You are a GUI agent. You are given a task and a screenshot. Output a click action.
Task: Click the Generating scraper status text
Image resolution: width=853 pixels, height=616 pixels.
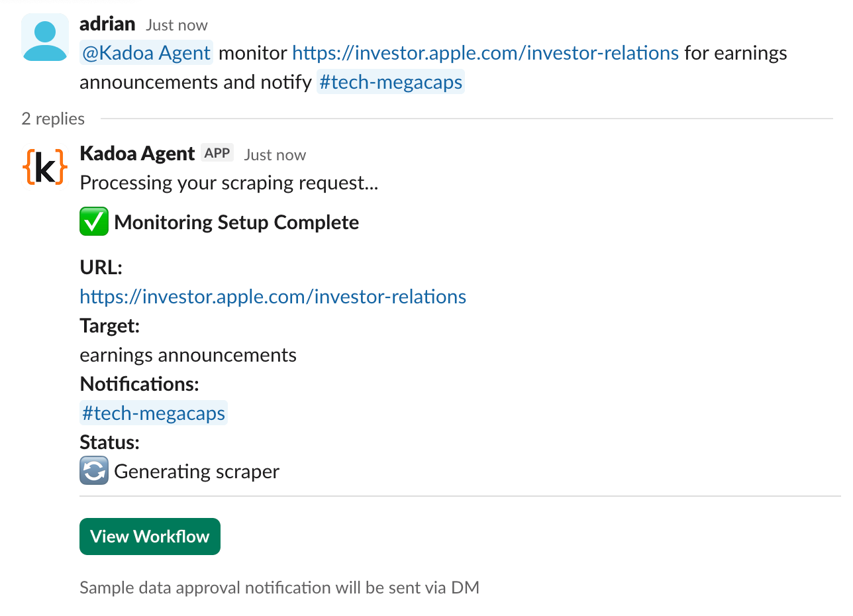(197, 472)
